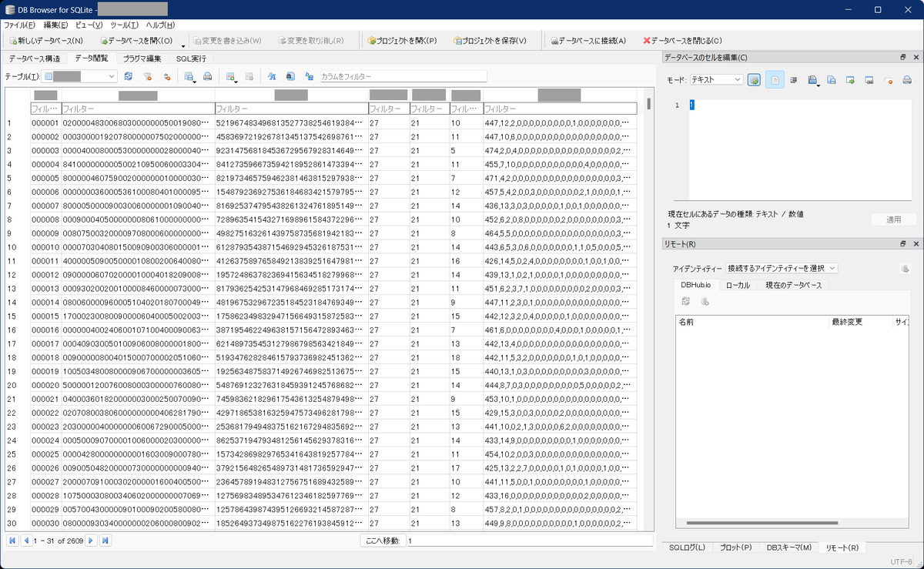This screenshot has width=924, height=569.
Task: Toggle auto-switch mode icon beside mode combo
Action: [754, 79]
